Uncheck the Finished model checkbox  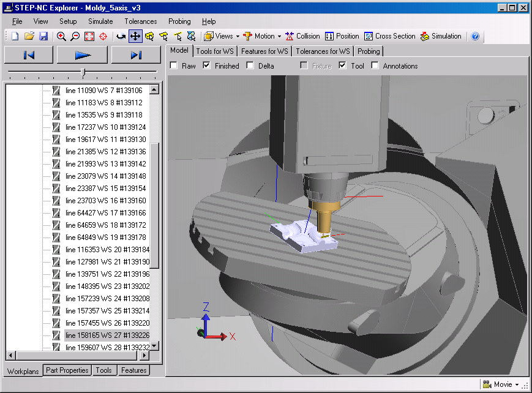pyautogui.click(x=206, y=65)
